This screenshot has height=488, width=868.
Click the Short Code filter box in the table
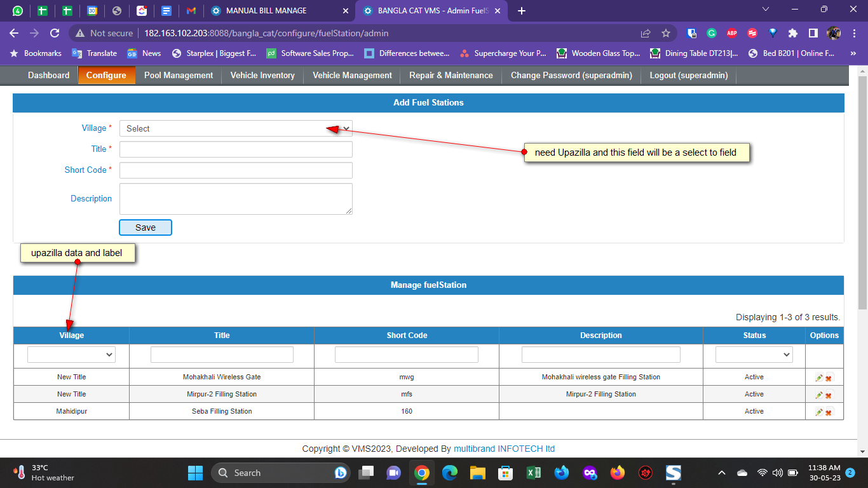tap(407, 355)
